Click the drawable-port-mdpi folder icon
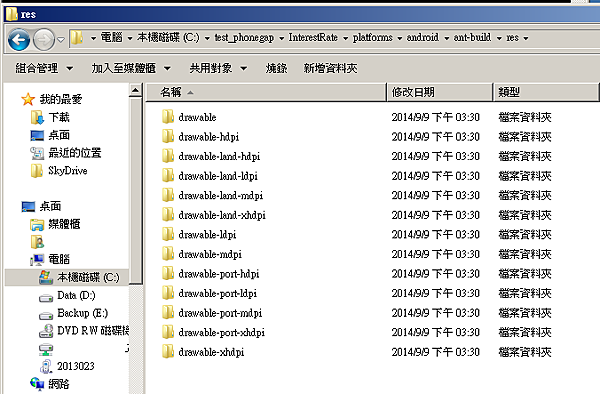The image size is (600, 394). [x=168, y=312]
